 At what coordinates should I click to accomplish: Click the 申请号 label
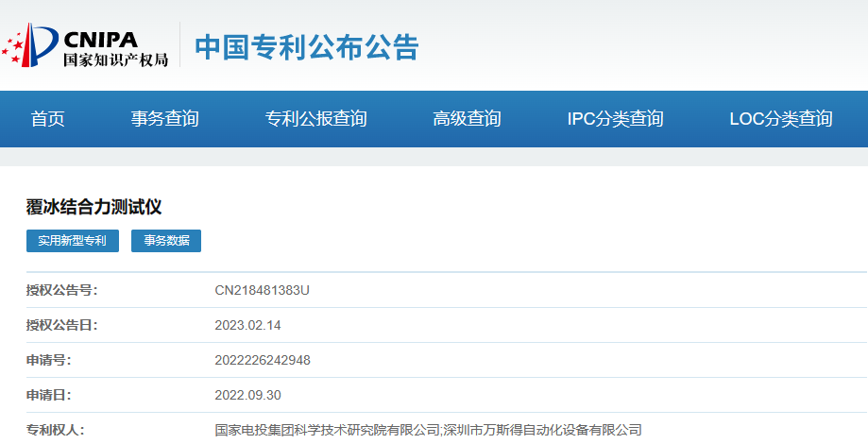click(x=49, y=360)
